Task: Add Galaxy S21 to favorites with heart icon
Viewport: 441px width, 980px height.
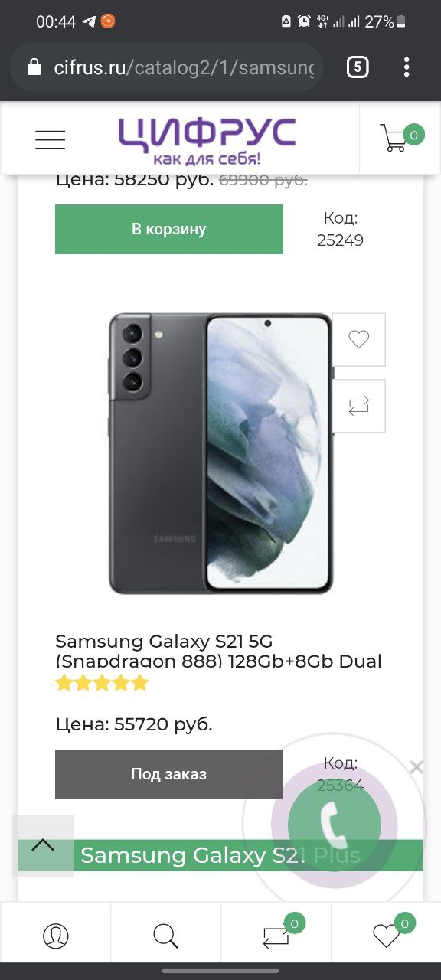Action: (x=359, y=339)
